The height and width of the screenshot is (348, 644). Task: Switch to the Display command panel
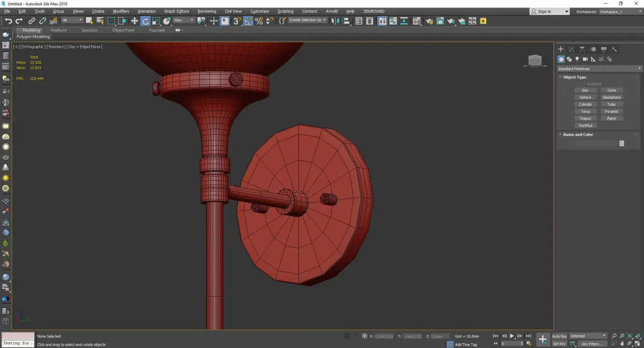point(604,49)
